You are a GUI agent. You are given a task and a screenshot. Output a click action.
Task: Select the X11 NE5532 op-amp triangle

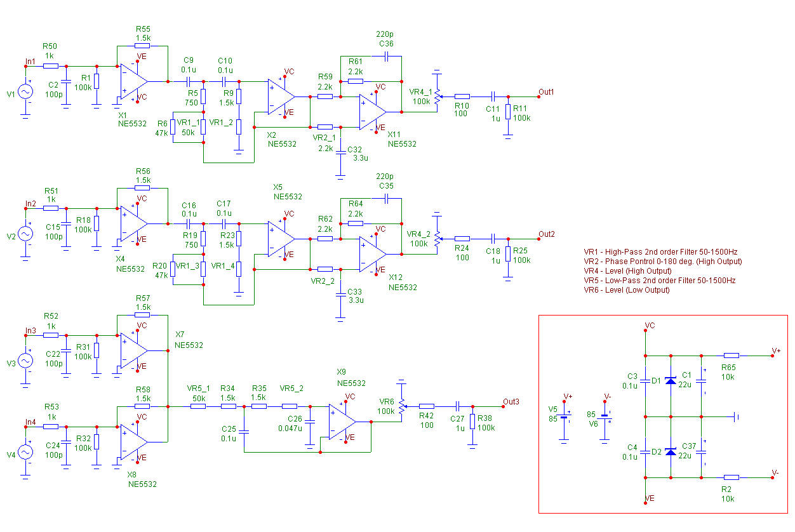[x=373, y=112]
